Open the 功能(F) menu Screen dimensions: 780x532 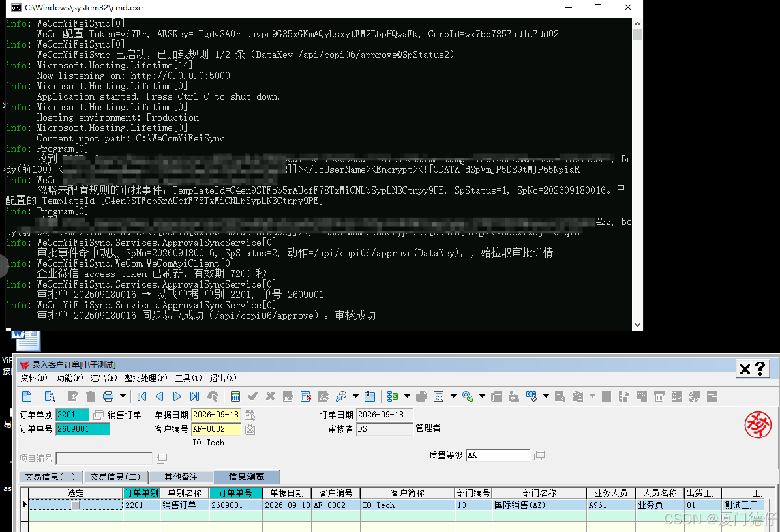70,378
